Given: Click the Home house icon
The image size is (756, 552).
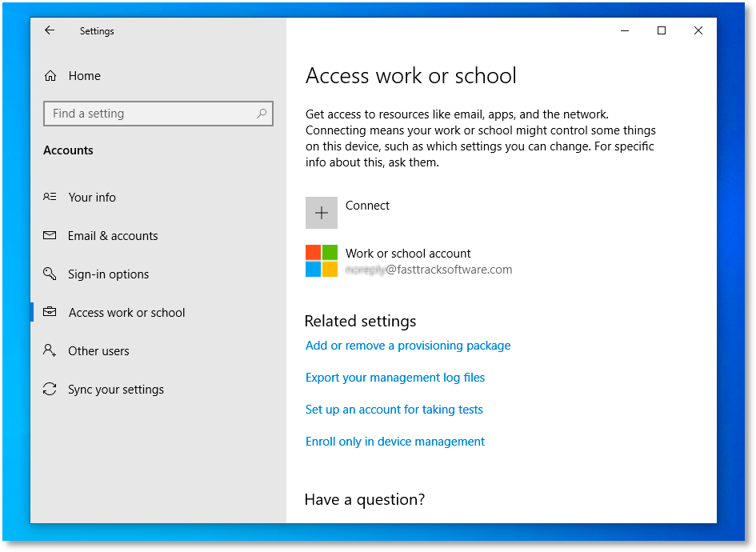Looking at the screenshot, I should [x=50, y=76].
